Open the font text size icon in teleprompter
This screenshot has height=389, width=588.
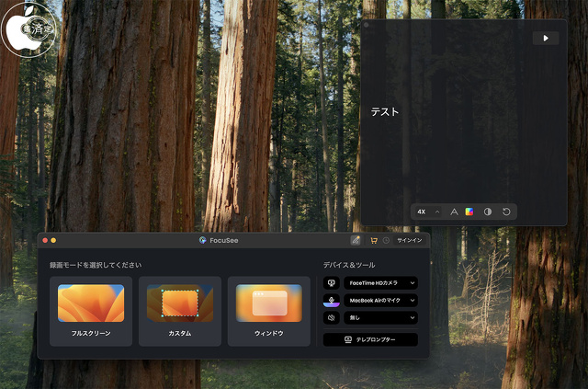(454, 212)
